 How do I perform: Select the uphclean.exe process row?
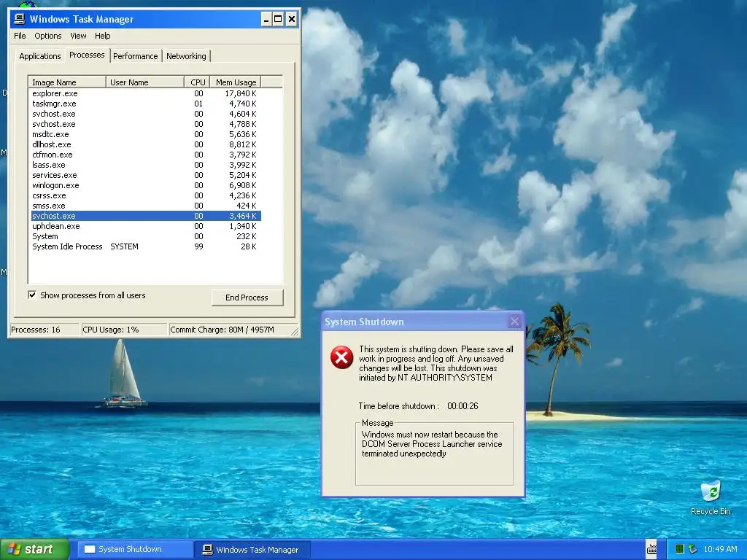click(145, 226)
